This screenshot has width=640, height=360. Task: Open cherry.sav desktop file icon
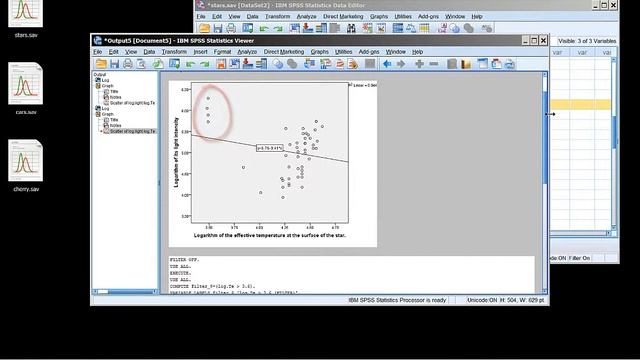pos(26,166)
